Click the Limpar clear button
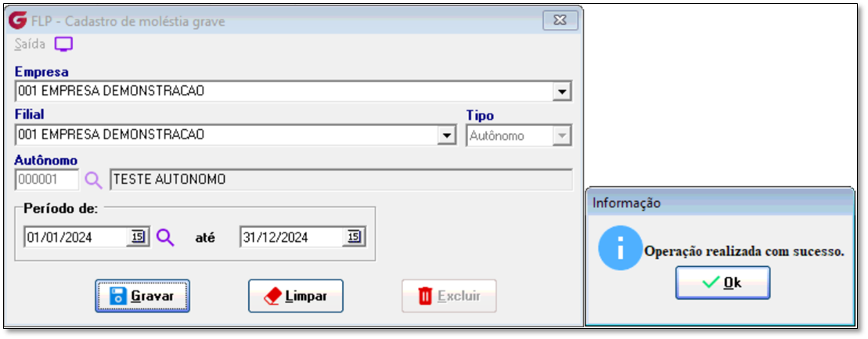This screenshot has width=868, height=339. [x=296, y=296]
